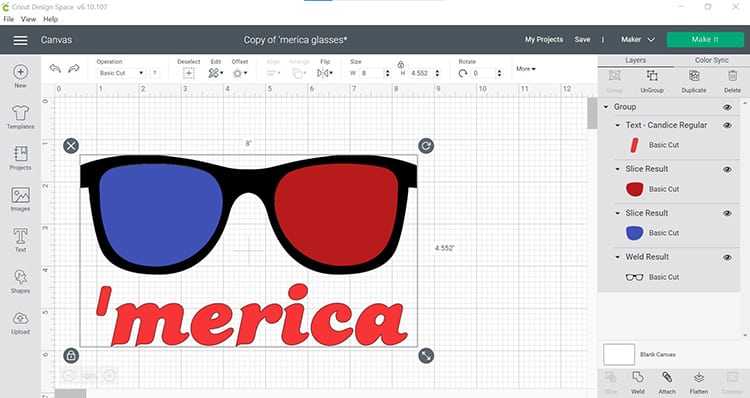The width and height of the screenshot is (750, 398).
Task: Click the Make It button
Action: click(705, 40)
